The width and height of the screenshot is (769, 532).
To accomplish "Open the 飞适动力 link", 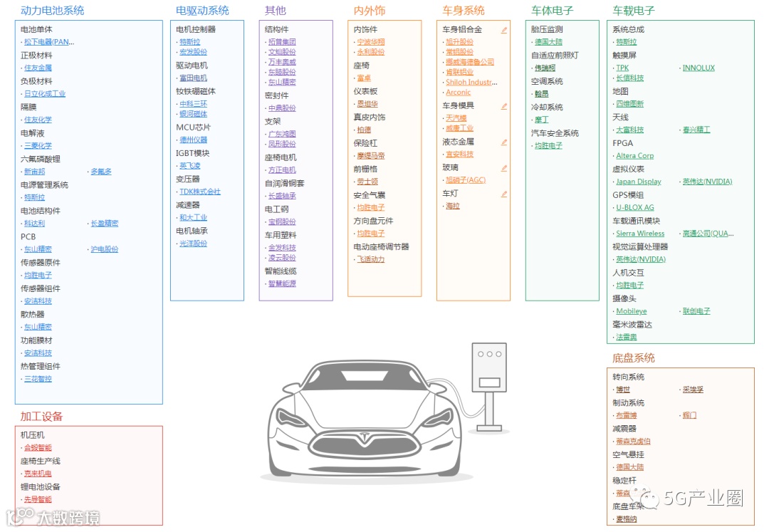I will [371, 259].
